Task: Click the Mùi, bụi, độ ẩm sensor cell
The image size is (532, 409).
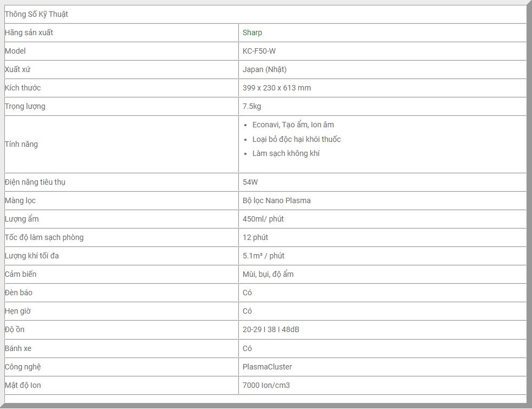Action: 268,274
